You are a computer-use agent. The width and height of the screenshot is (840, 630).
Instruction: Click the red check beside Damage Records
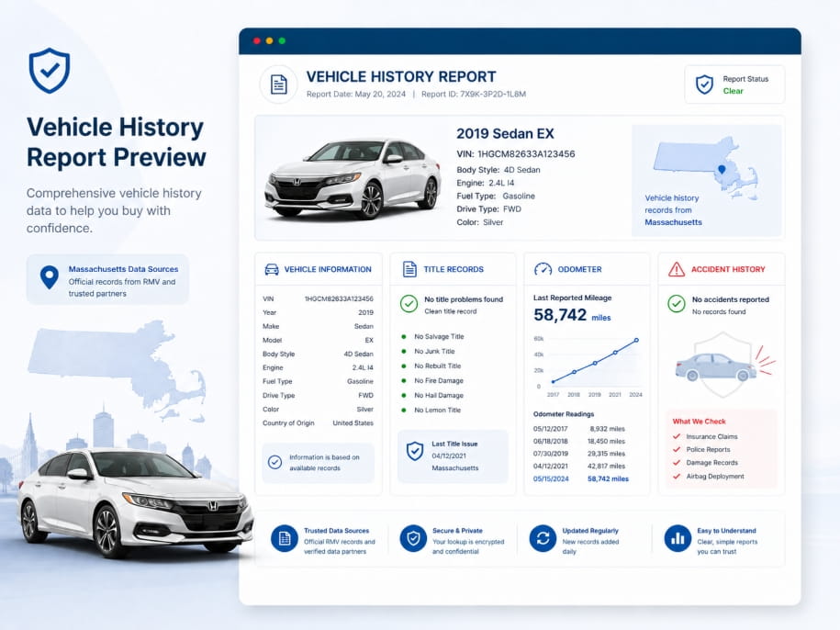[677, 462]
